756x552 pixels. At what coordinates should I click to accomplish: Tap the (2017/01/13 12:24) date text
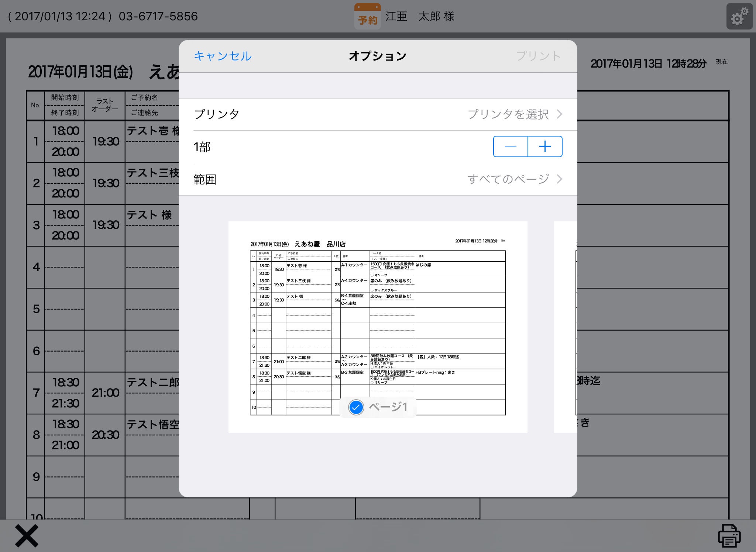[60, 16]
